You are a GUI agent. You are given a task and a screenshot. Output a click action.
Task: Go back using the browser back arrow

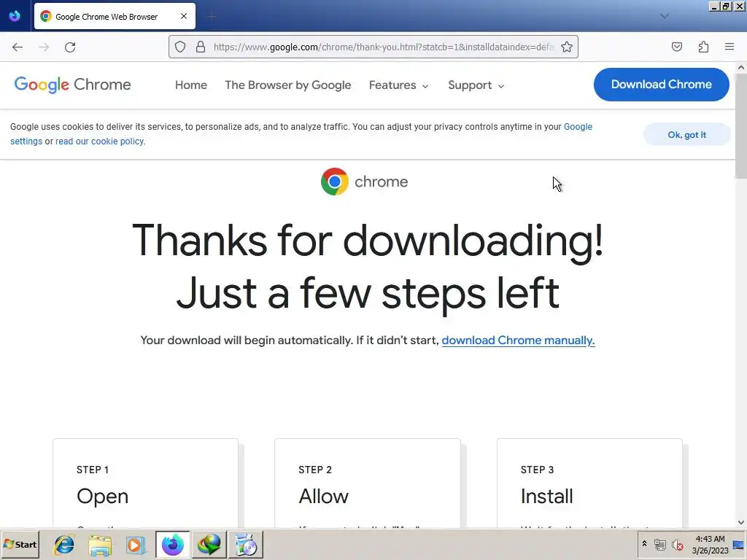18,47
